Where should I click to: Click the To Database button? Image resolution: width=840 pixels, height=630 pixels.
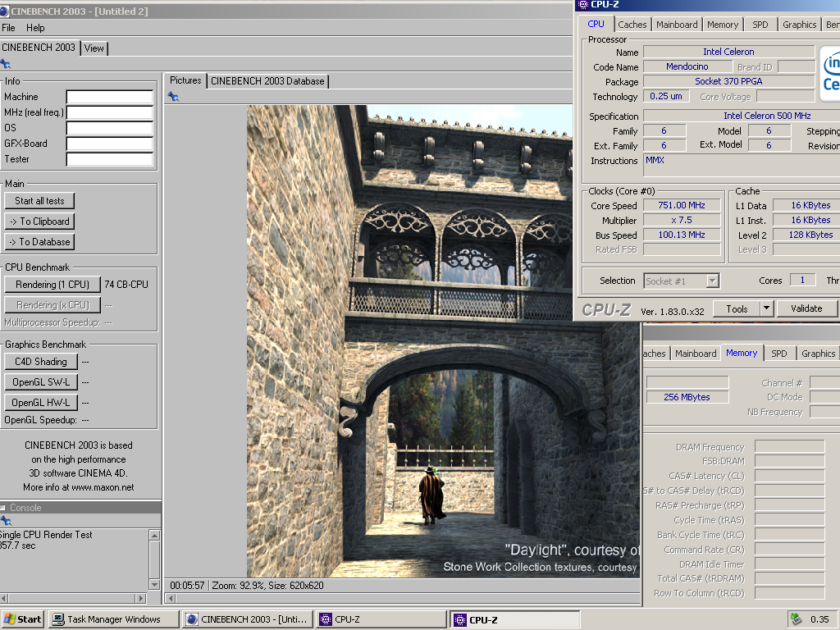tap(39, 242)
